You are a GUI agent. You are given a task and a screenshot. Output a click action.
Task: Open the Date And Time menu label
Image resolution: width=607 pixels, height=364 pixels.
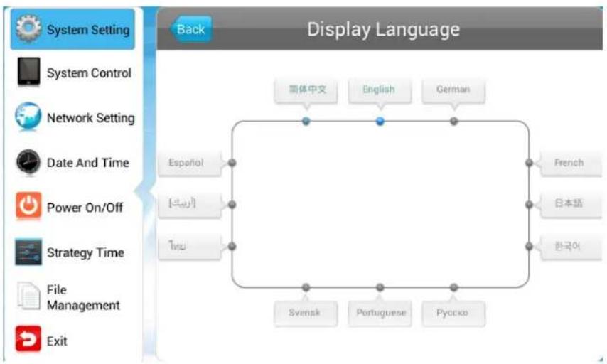[88, 163]
